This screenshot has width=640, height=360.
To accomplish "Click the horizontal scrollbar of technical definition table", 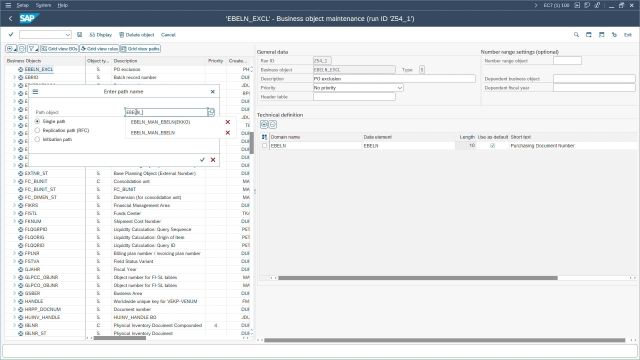I will tap(418, 278).
